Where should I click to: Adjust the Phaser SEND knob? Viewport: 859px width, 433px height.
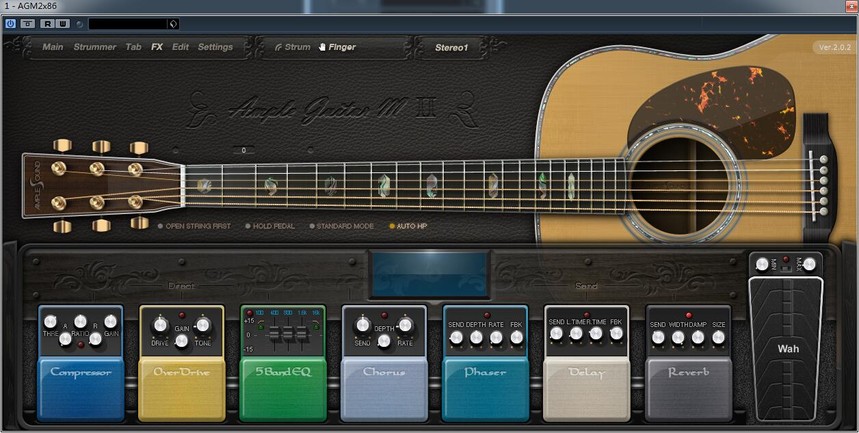[x=456, y=338]
